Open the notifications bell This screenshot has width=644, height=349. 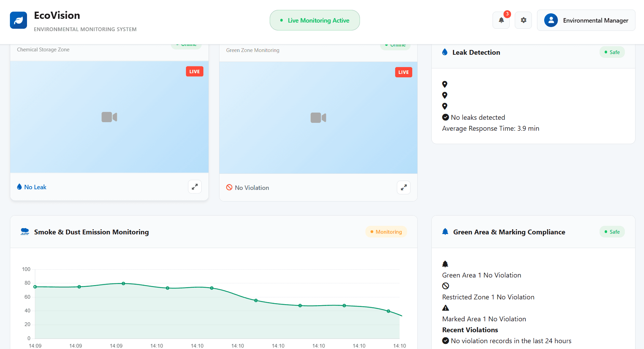(x=501, y=20)
